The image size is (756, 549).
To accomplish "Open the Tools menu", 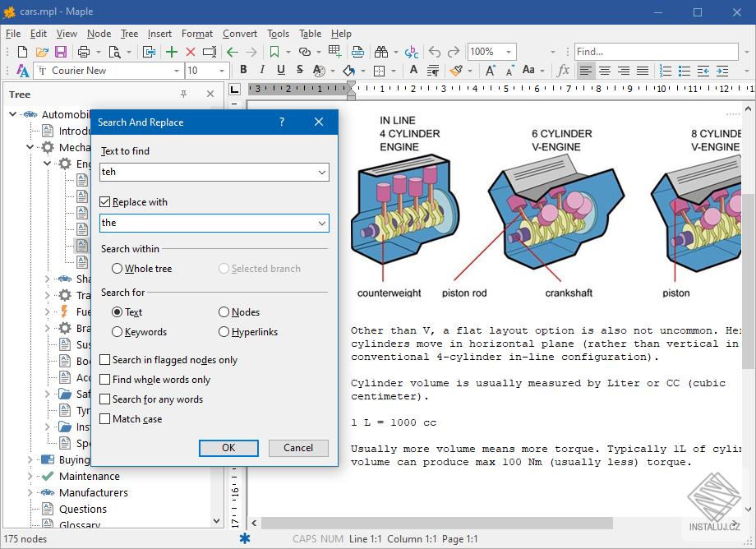I will [279, 34].
